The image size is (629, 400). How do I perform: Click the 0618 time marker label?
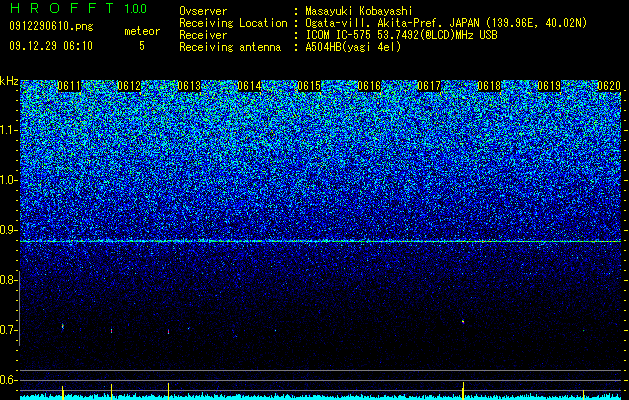coord(489,86)
